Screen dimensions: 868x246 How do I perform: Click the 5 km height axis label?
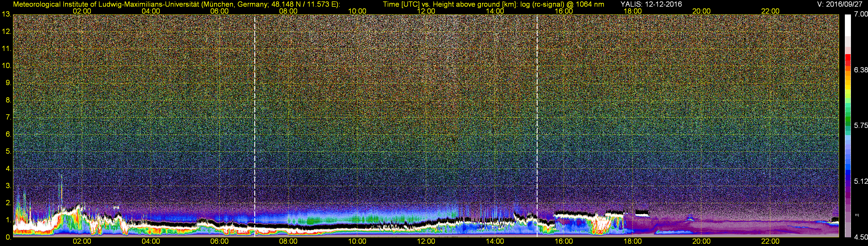point(8,151)
